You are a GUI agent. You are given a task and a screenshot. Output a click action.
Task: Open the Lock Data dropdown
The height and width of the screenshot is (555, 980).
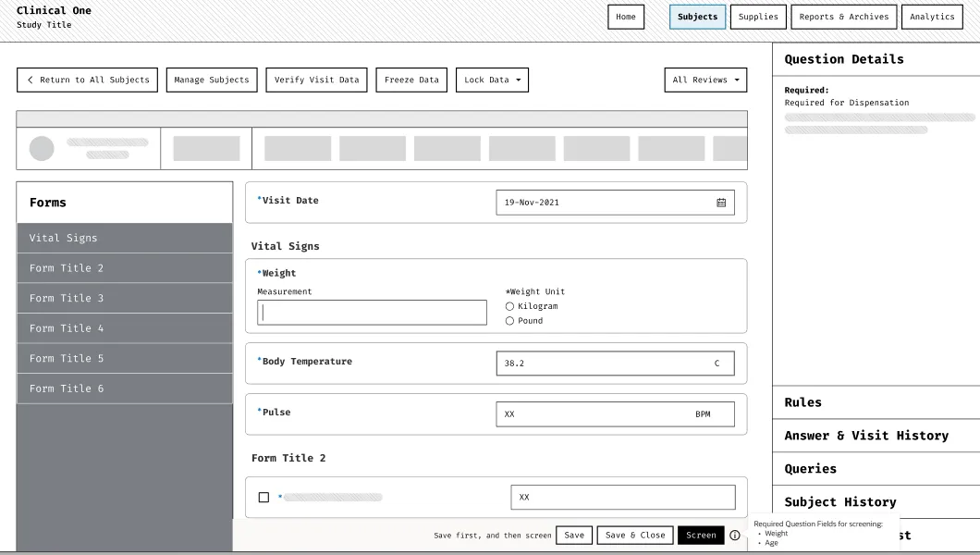tap(492, 80)
